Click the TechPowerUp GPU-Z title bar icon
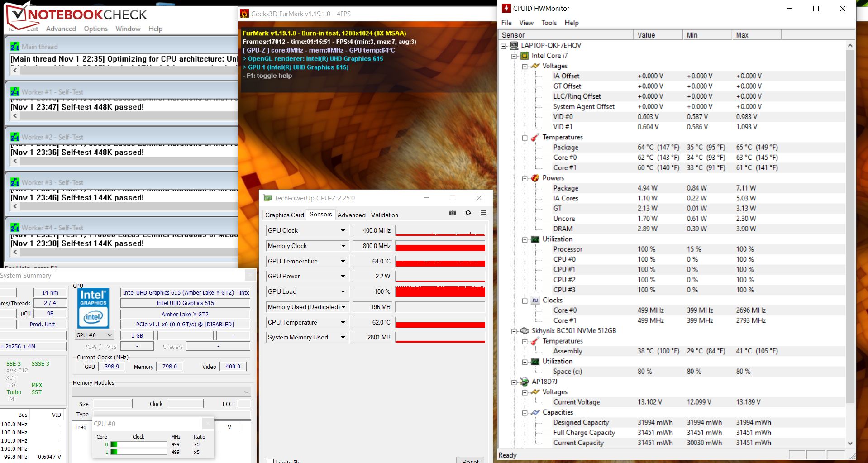 point(268,198)
